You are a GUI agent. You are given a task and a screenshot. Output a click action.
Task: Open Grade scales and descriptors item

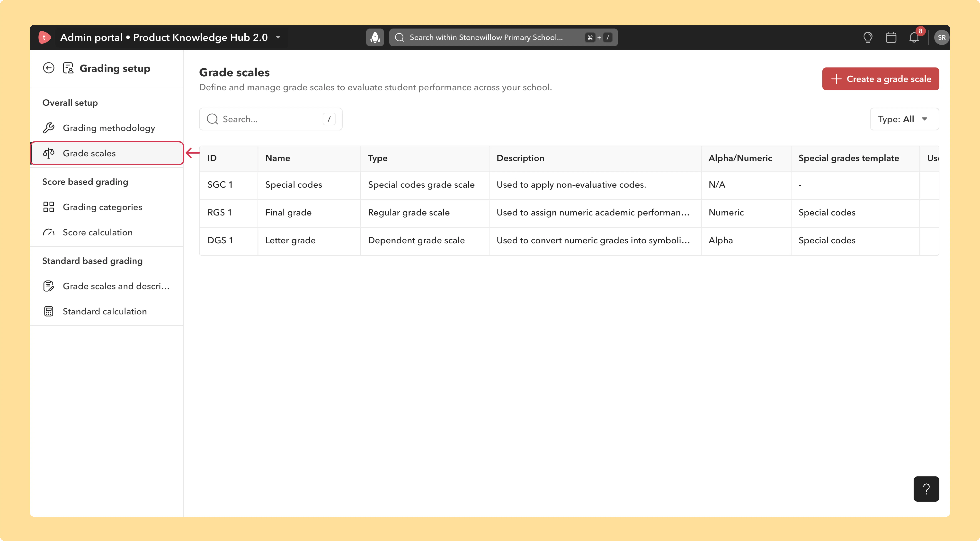click(107, 286)
